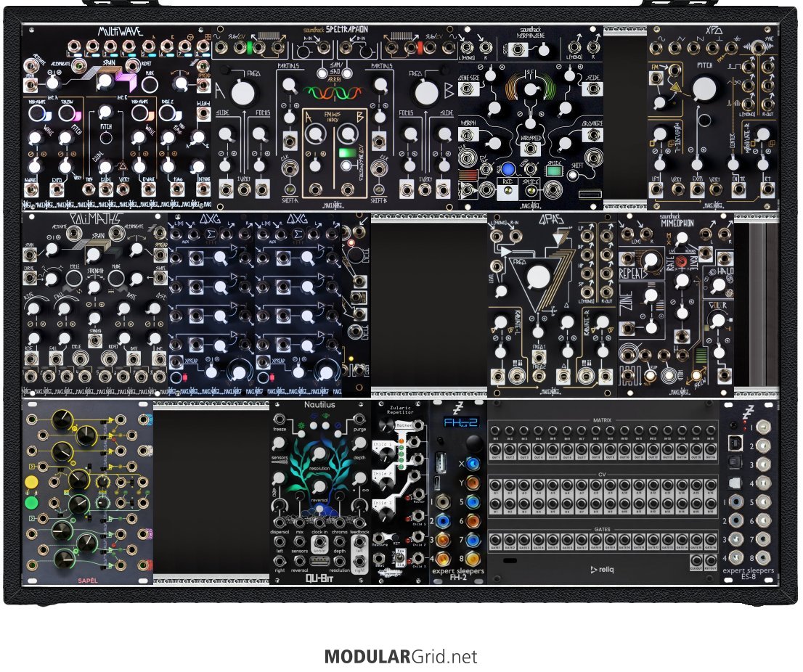This screenshot has height=672, width=803.
Task: Click the Mimeophon HALO knob
Action: click(718, 284)
